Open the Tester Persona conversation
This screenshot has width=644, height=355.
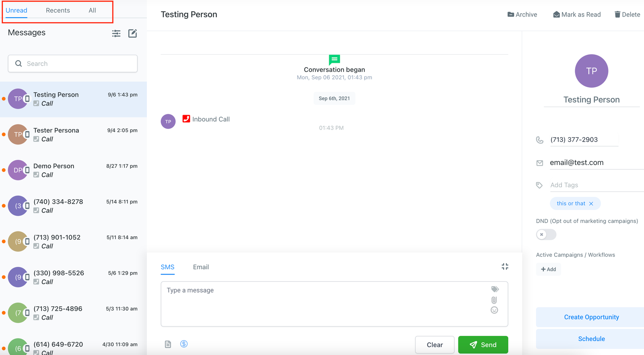(73, 134)
